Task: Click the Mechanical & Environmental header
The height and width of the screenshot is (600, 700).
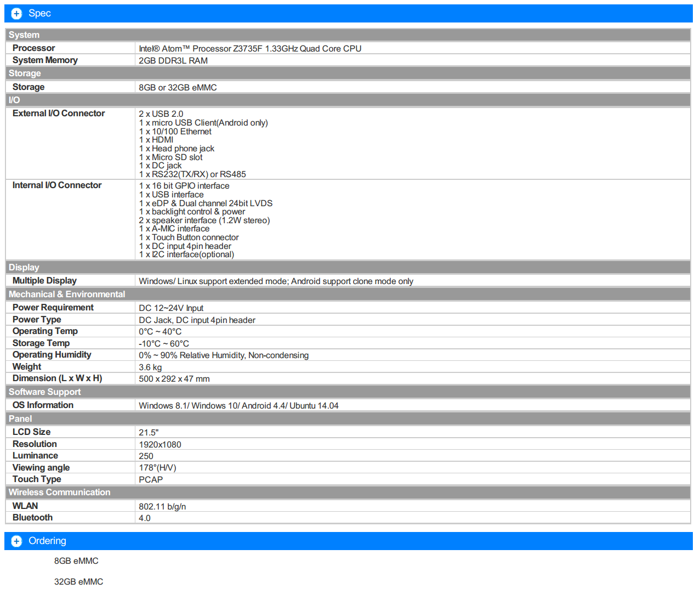Action: coord(348,295)
